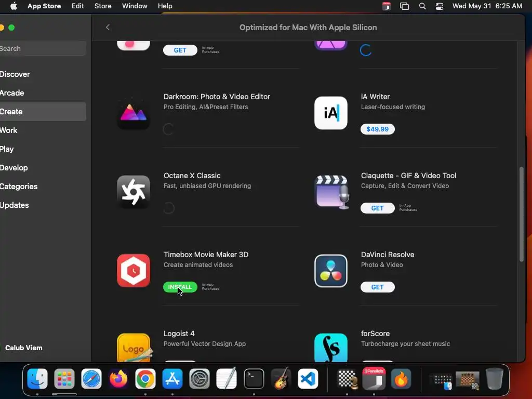Screen dimensions: 532x399
Task: Open the App Store menu
Action: coord(44,6)
